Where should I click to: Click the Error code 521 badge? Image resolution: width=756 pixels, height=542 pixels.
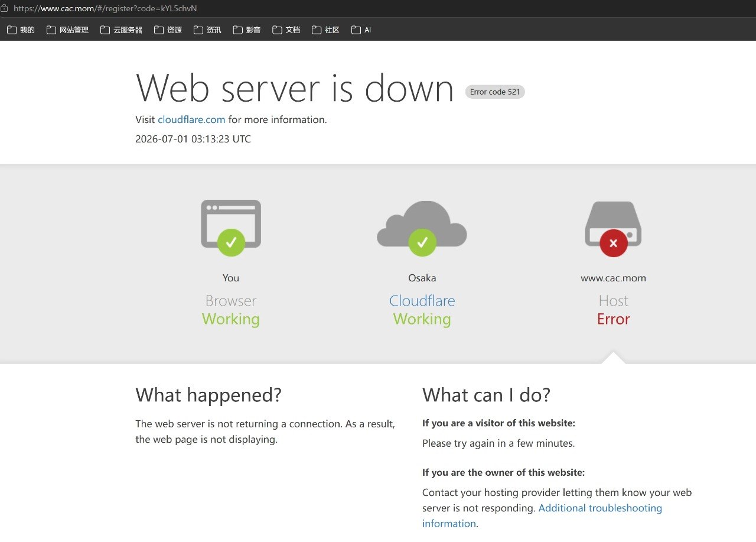point(495,92)
